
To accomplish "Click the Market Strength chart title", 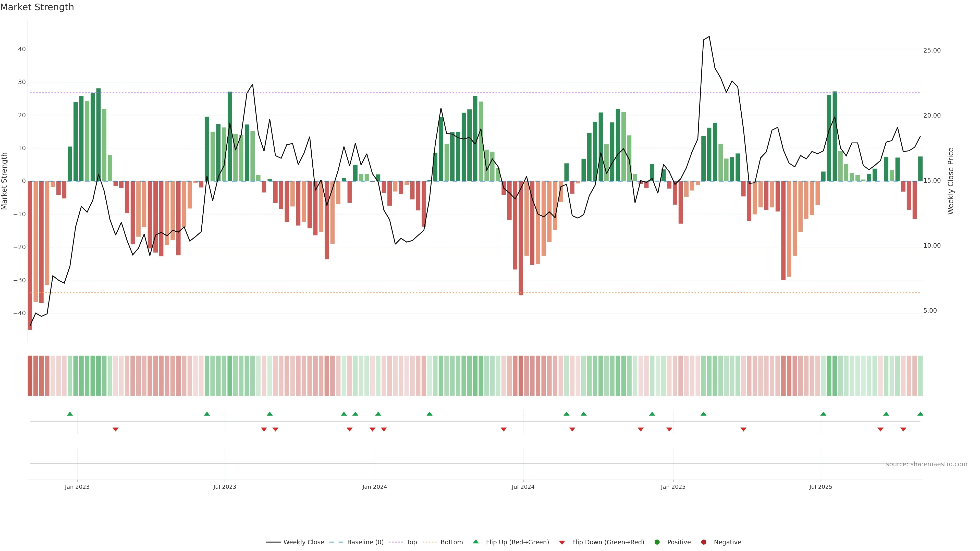I will tap(37, 7).
